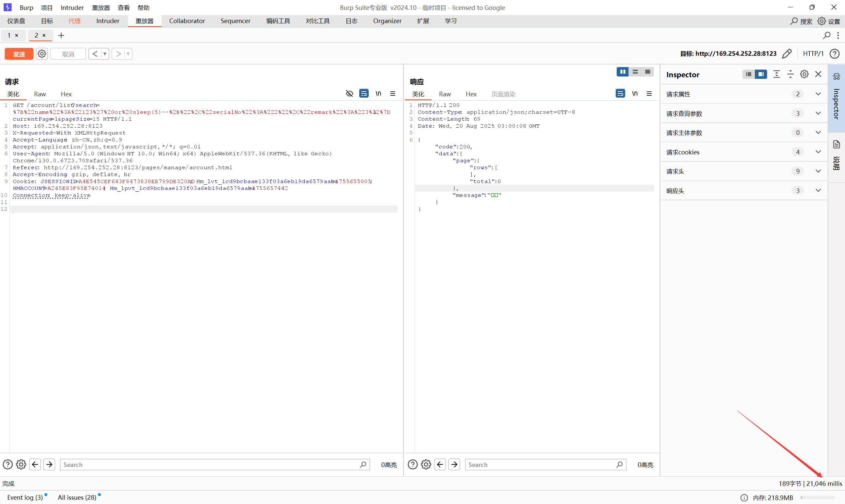Open the history back dropdown arrow
Image resolution: width=845 pixels, height=504 pixels.
[x=105, y=54]
